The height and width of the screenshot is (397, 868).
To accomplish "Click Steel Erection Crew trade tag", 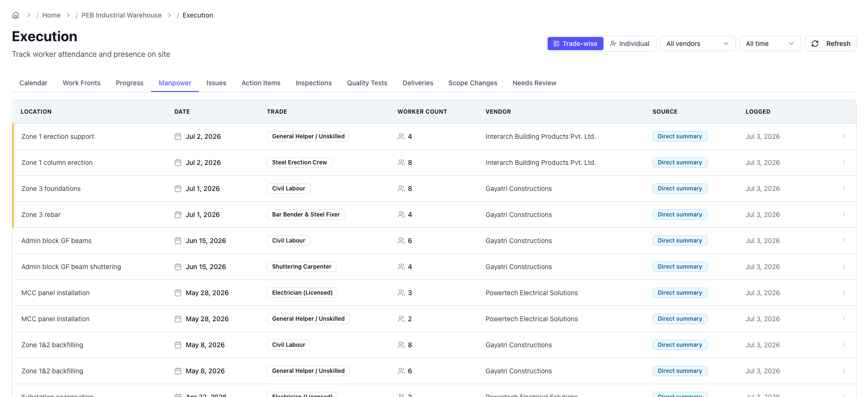I will tap(300, 162).
